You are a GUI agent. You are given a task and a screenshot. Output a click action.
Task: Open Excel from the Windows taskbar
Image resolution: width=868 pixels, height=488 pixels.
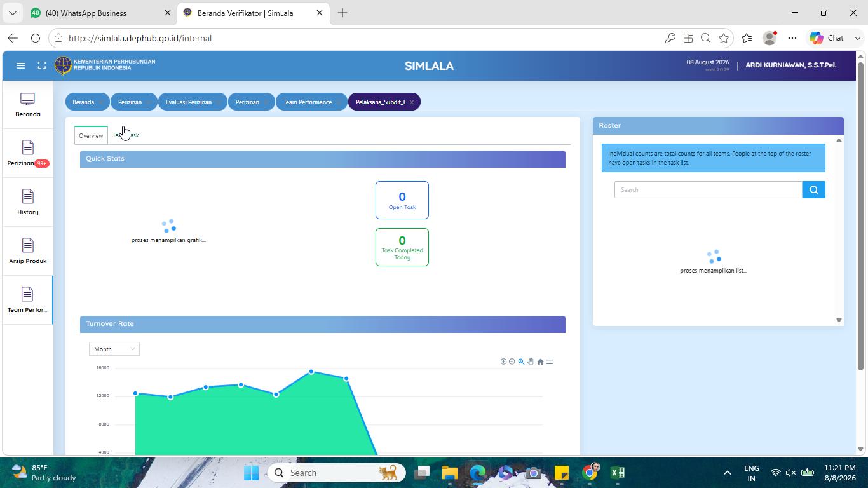(617, 473)
